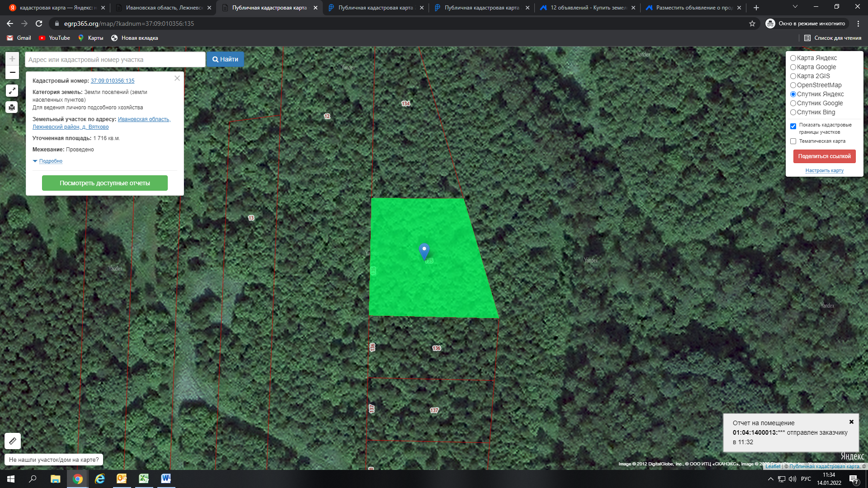The width and height of the screenshot is (868, 488).
Task: Click the print map icon
Action: (12, 107)
